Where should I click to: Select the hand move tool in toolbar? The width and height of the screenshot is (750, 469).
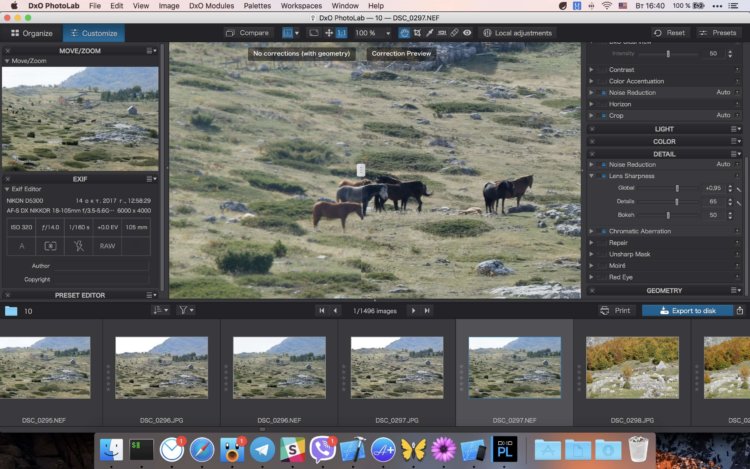[x=404, y=33]
